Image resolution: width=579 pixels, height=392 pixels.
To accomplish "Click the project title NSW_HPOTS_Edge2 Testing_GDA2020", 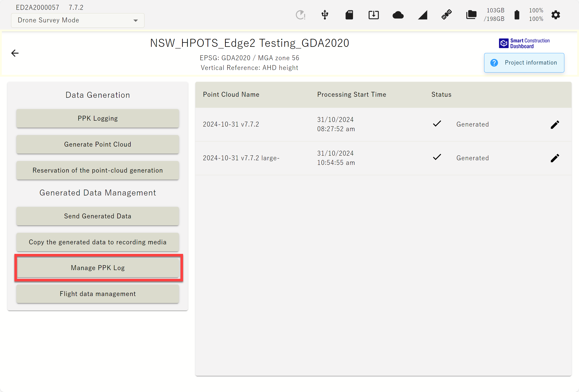I will pos(249,43).
